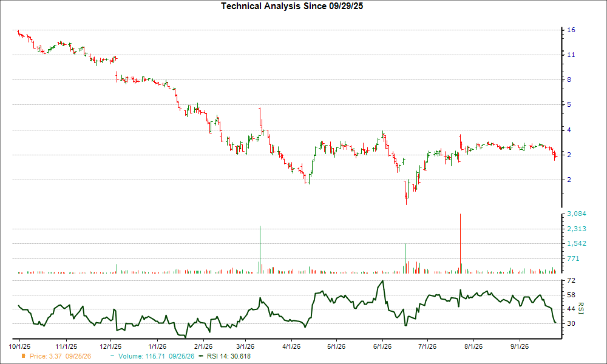Click the 5 price axis label

569,104
